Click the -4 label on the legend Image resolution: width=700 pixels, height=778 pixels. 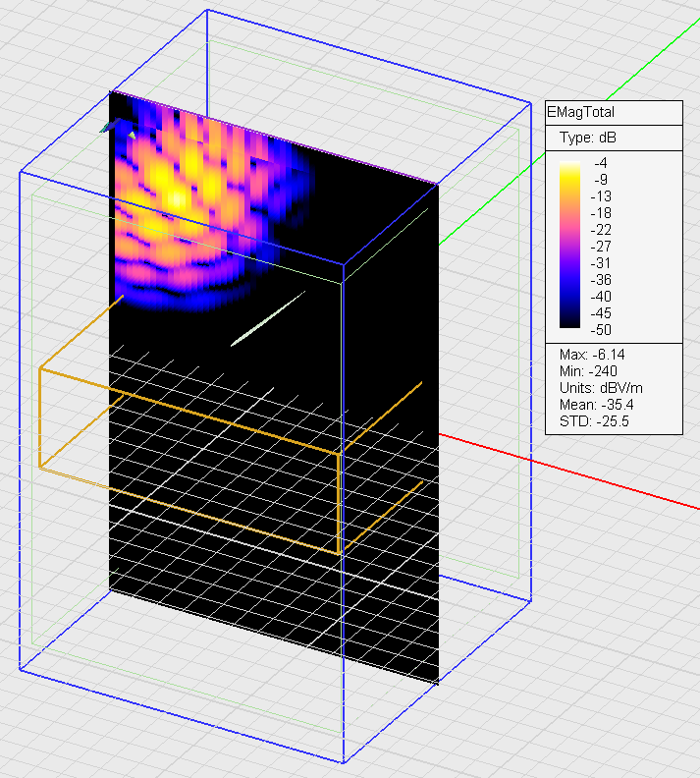click(x=601, y=162)
